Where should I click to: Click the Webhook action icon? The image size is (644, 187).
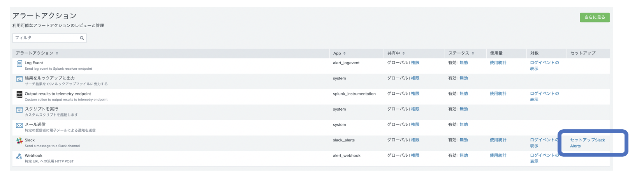click(19, 156)
